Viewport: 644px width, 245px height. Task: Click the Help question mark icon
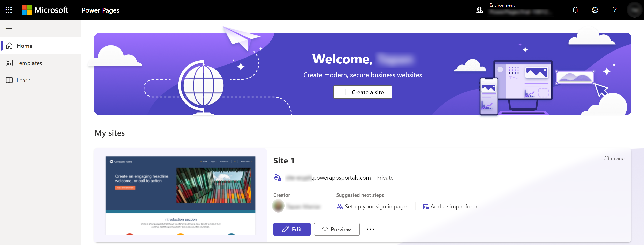614,10
